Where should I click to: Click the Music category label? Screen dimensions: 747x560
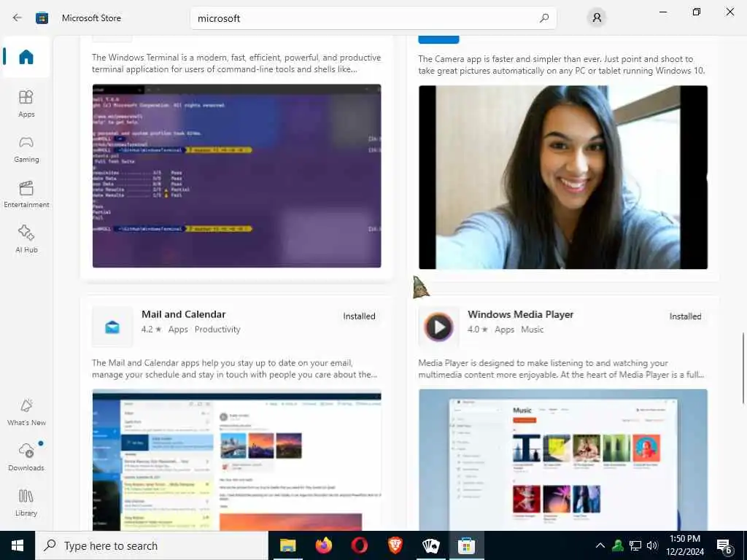532,330
